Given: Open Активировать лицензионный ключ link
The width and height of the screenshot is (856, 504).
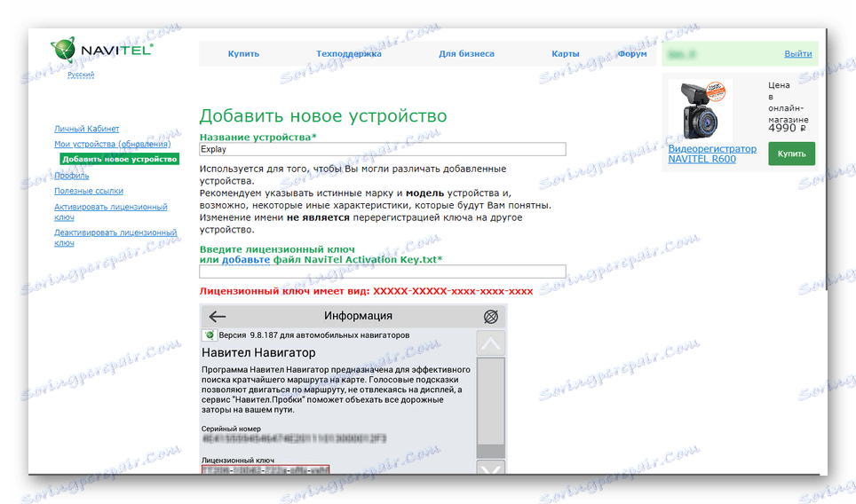Looking at the screenshot, I should pyautogui.click(x=110, y=212).
